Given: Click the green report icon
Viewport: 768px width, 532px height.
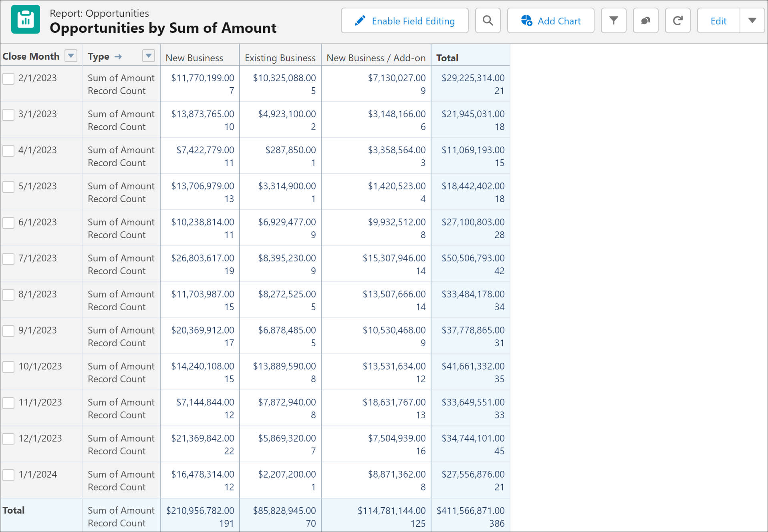Looking at the screenshot, I should pyautogui.click(x=26, y=19).
